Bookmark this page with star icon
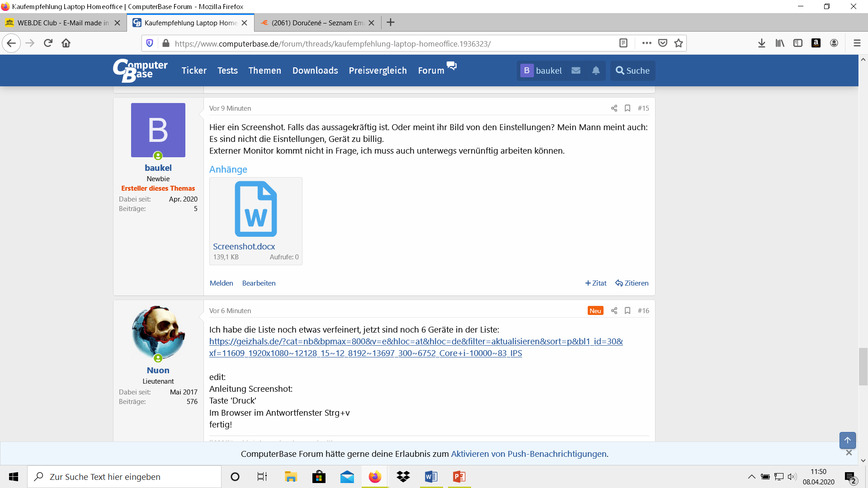Screen dimensions: 868x488 pyautogui.click(x=679, y=43)
